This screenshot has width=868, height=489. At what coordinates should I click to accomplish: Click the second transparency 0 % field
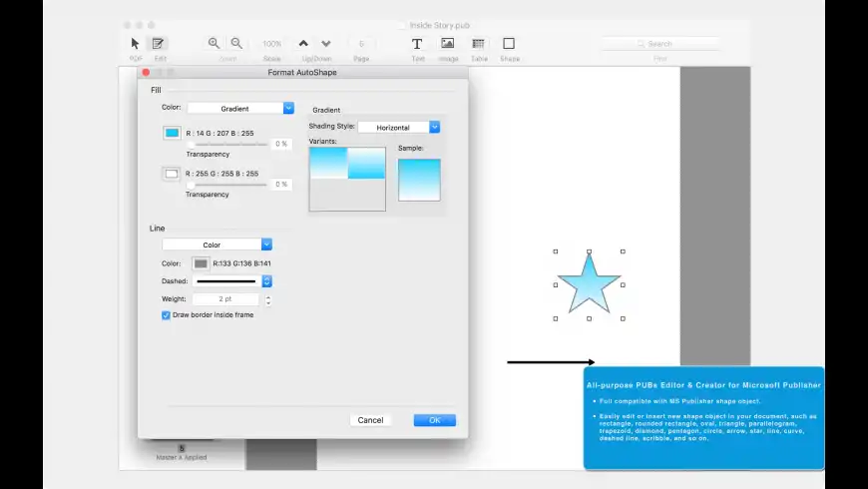point(281,185)
